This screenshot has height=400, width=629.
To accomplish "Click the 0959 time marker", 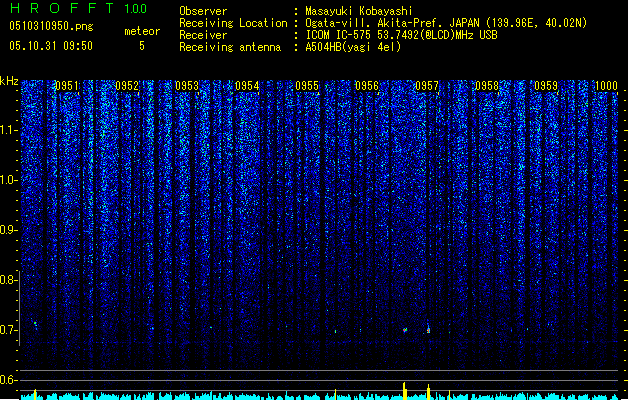I will click(x=546, y=86).
